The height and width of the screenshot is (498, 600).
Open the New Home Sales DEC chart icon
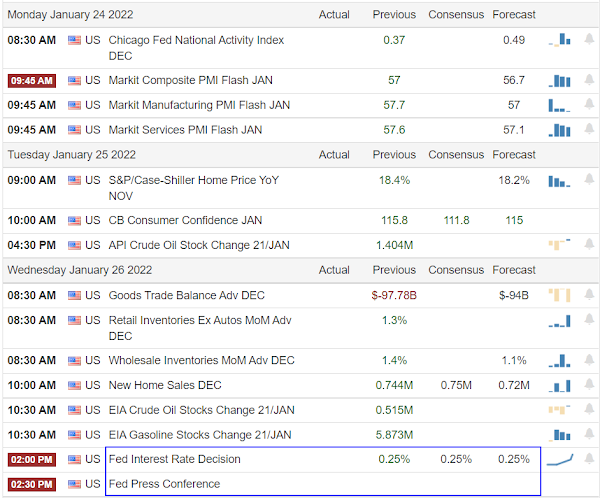coord(560,385)
